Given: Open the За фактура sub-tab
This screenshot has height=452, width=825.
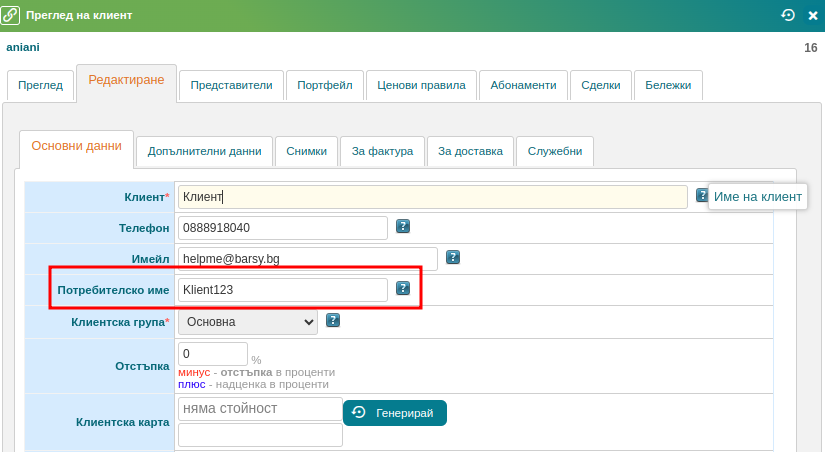Looking at the screenshot, I should coord(383,152).
